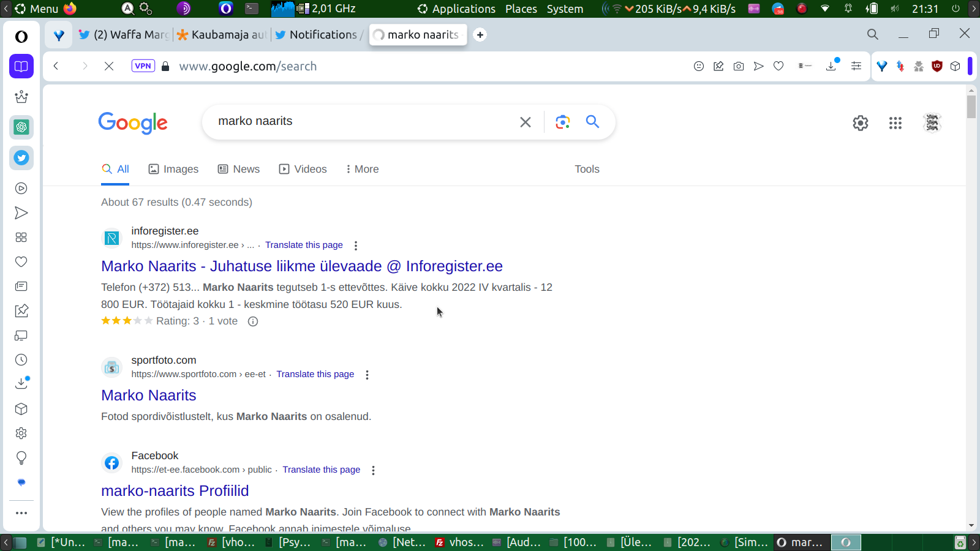Image resolution: width=980 pixels, height=551 pixels.
Task: Switch to the Notifications tab
Action: [318, 35]
